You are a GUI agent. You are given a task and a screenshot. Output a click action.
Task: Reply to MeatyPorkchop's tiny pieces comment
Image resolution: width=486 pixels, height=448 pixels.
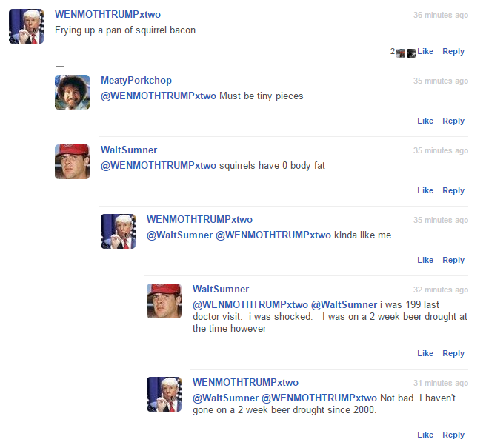(x=453, y=121)
